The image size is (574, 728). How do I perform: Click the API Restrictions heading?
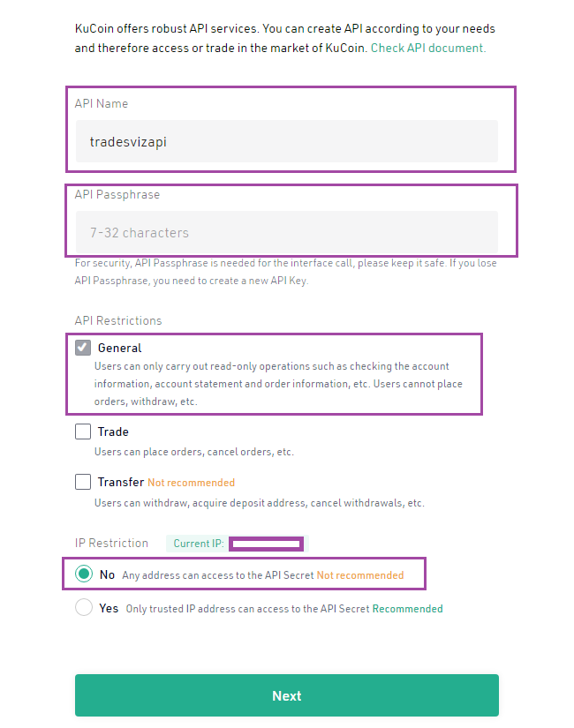click(x=118, y=320)
